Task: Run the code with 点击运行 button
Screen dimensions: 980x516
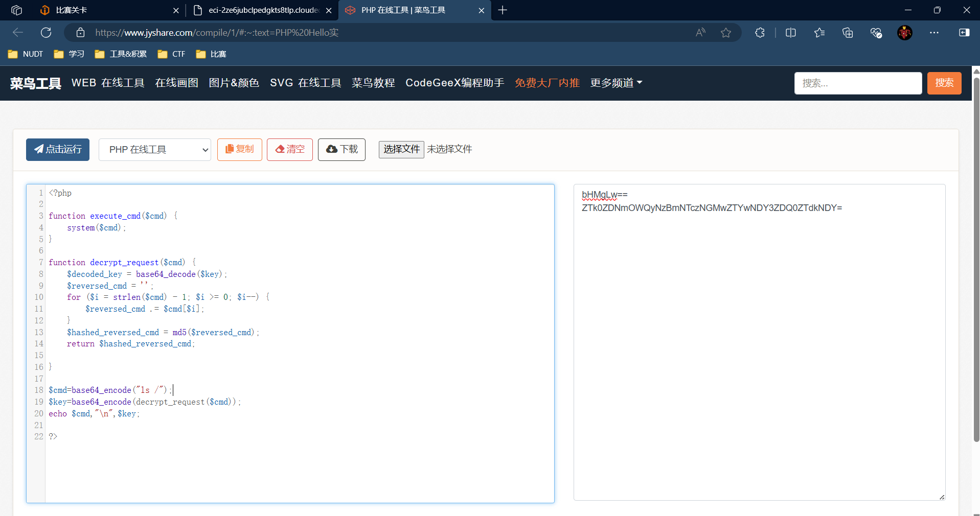Action: point(58,149)
